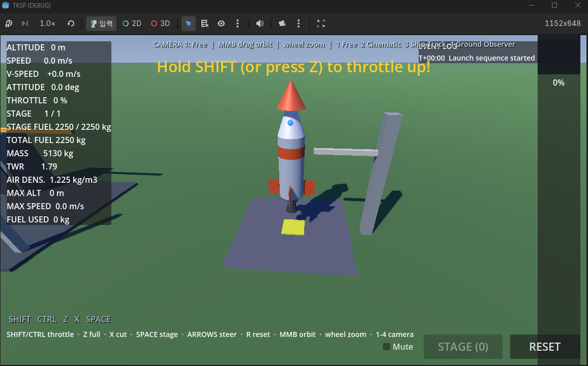Reset the game speed with the circular arrow icon

(x=71, y=23)
